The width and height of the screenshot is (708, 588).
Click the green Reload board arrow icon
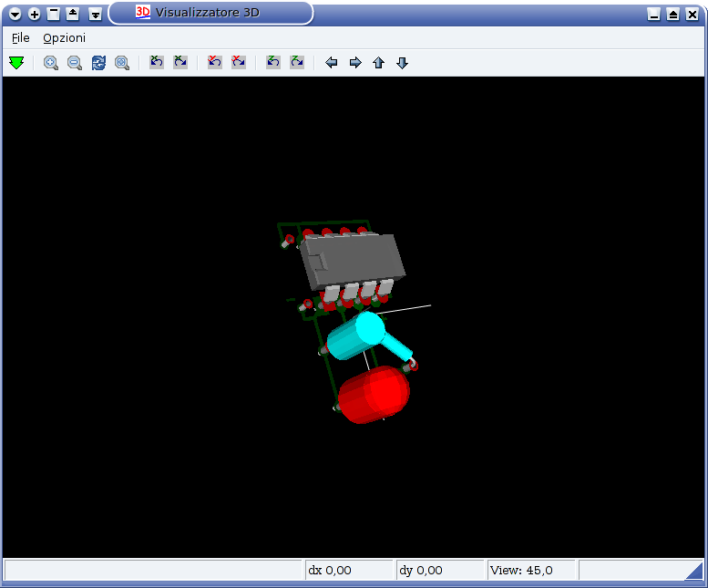(16, 62)
